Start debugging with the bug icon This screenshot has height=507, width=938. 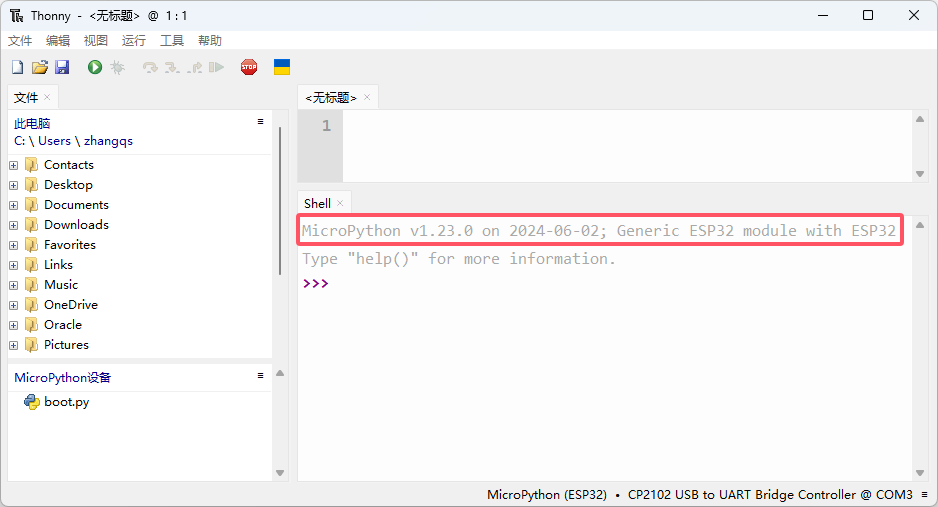click(x=118, y=67)
